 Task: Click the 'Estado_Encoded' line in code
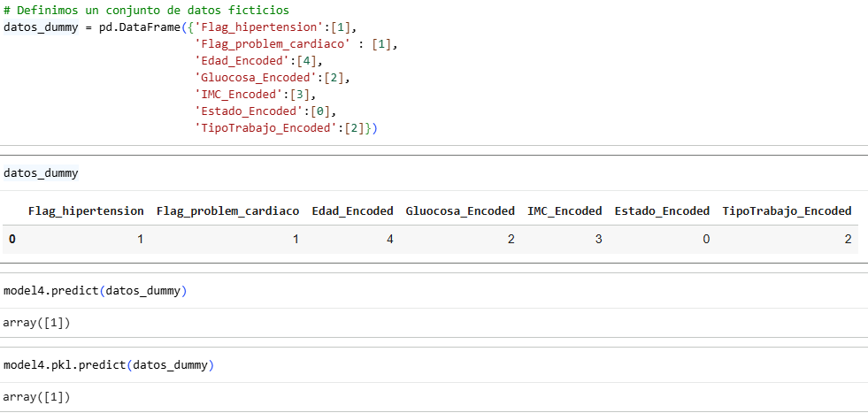265,111
